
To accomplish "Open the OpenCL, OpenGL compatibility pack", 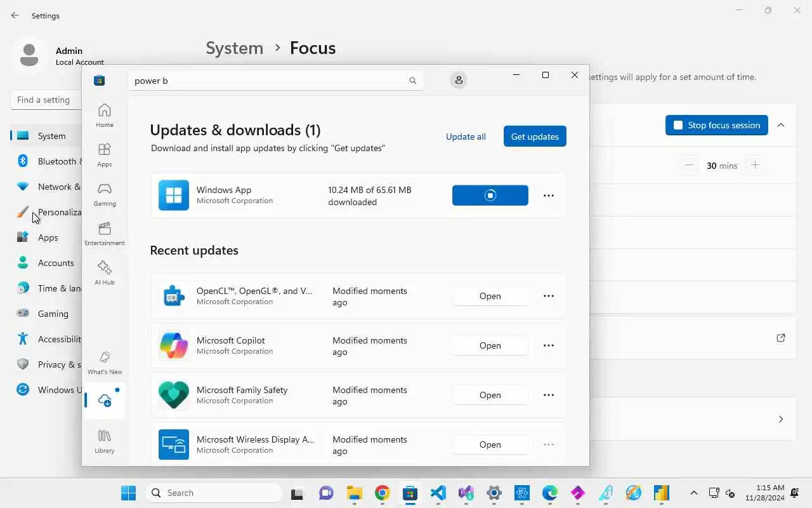I will pyautogui.click(x=490, y=296).
